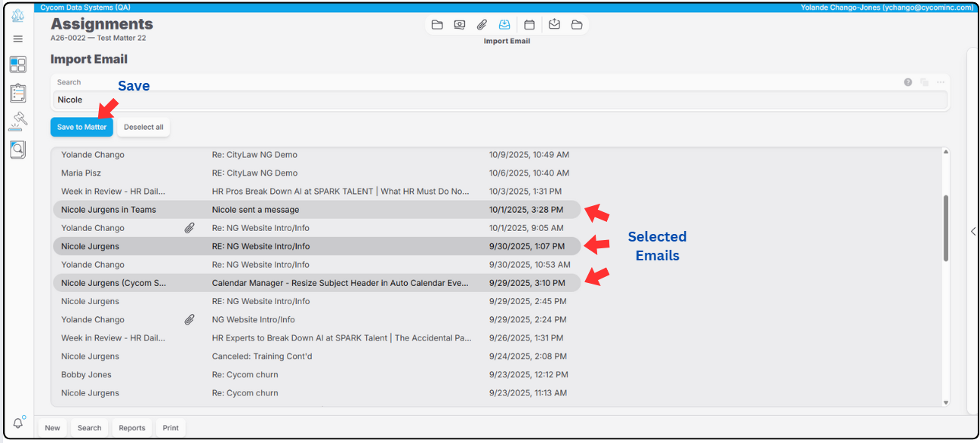Open the calendar icon in toolbar
Viewport: 980px width, 443px height.
click(x=529, y=25)
